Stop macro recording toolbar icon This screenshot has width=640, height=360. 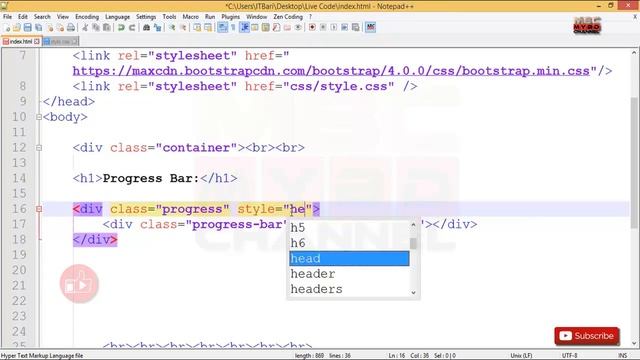[x=323, y=27]
